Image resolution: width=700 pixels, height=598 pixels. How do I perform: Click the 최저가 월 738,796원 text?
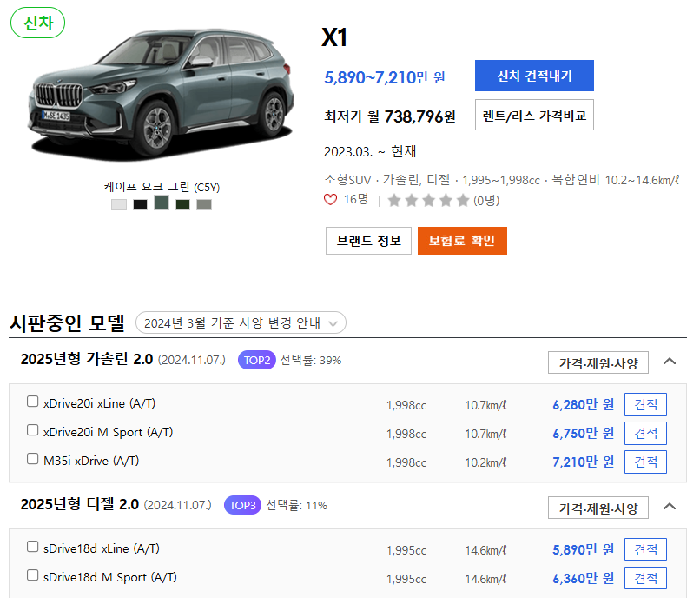(x=390, y=116)
